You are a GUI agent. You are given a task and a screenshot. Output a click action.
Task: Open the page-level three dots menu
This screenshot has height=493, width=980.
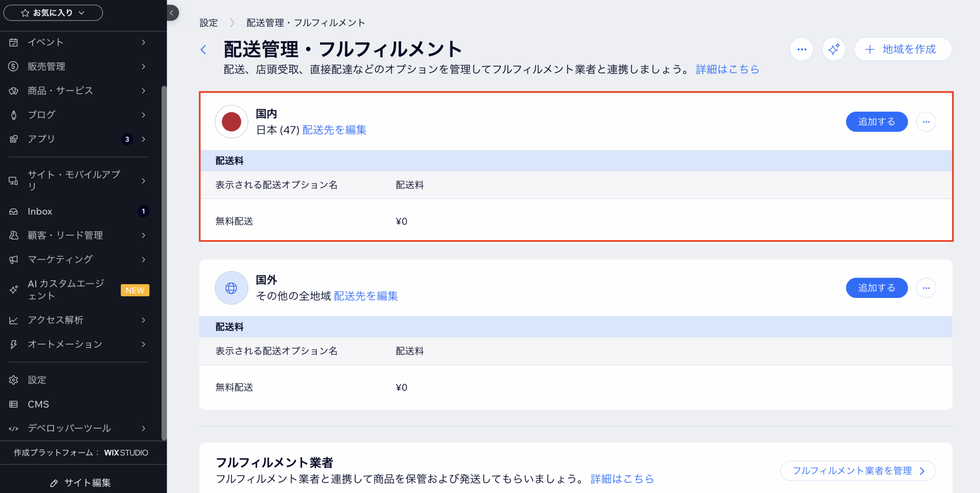click(x=802, y=49)
